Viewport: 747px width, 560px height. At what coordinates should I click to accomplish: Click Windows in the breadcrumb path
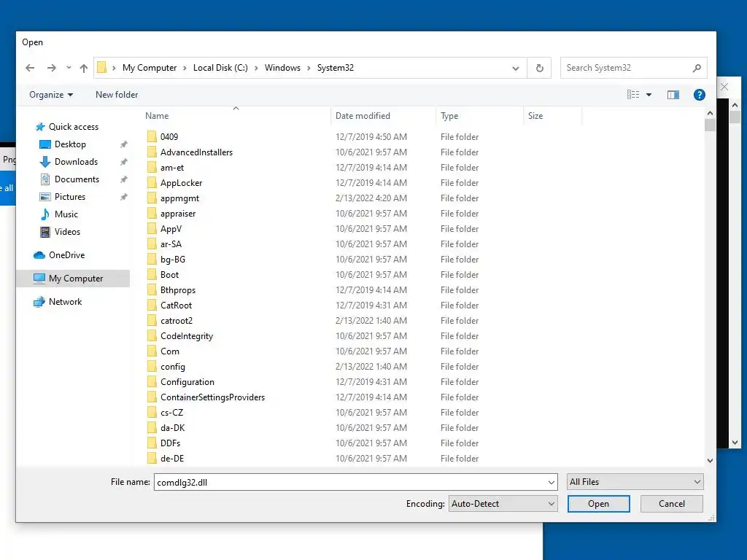[282, 68]
